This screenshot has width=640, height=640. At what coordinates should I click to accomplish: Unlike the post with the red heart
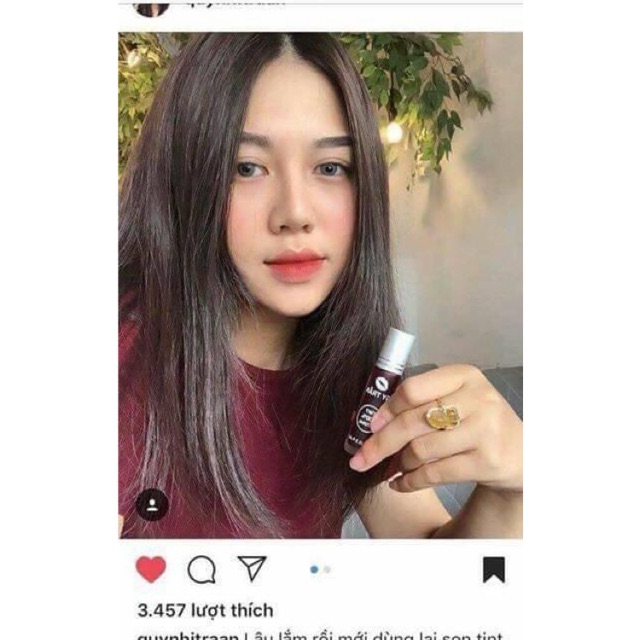[151, 569]
